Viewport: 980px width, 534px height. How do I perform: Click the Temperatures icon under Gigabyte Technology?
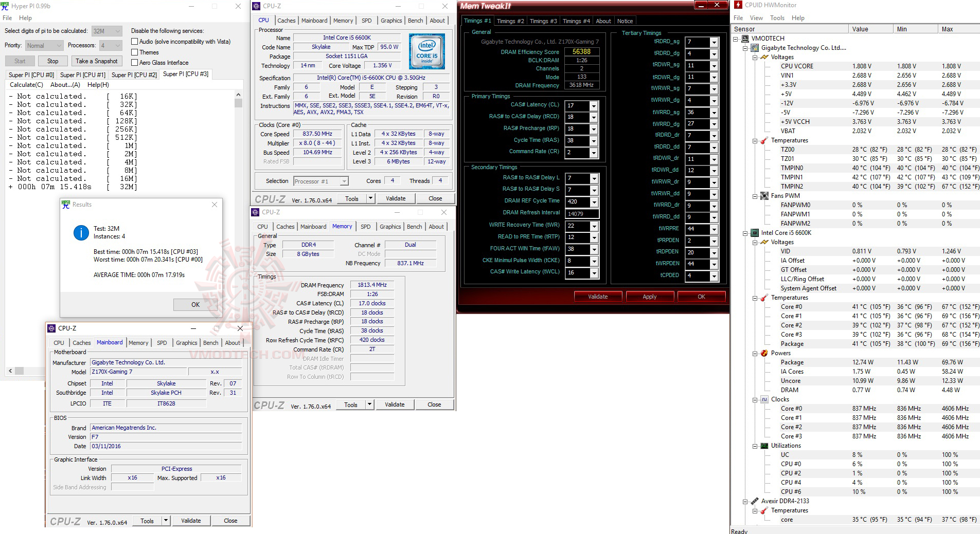(764, 140)
